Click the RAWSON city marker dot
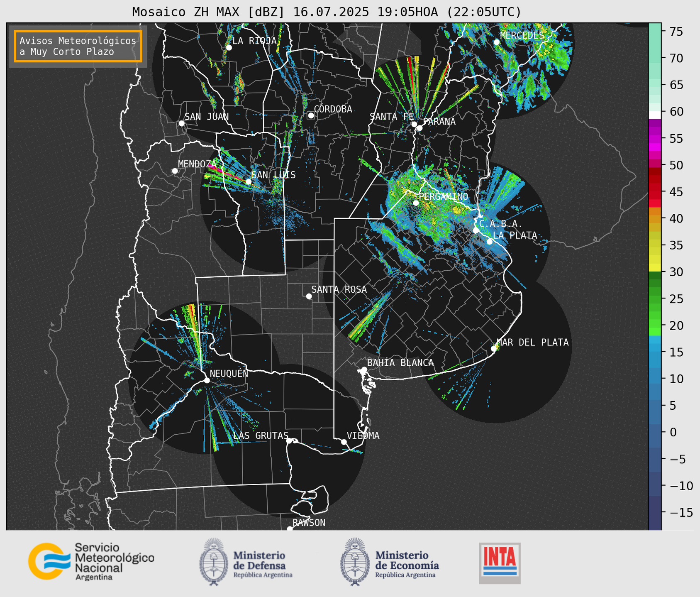Screen dimensions: 700x597 [x=290, y=528]
